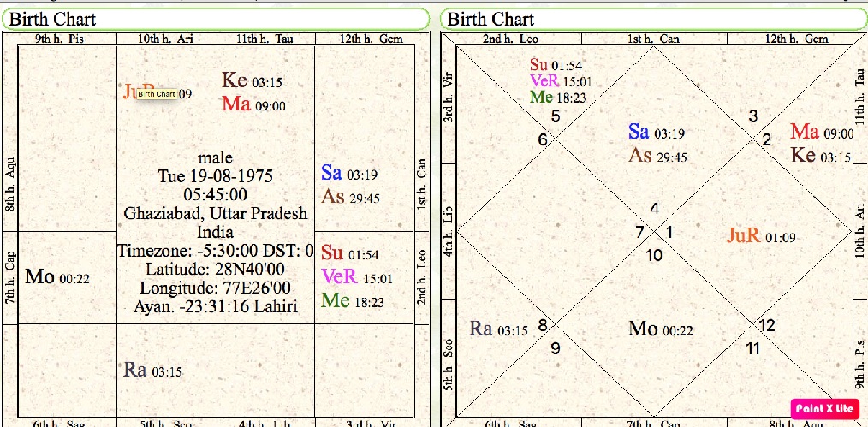Select Su 01:54 in the right chart

(557, 66)
